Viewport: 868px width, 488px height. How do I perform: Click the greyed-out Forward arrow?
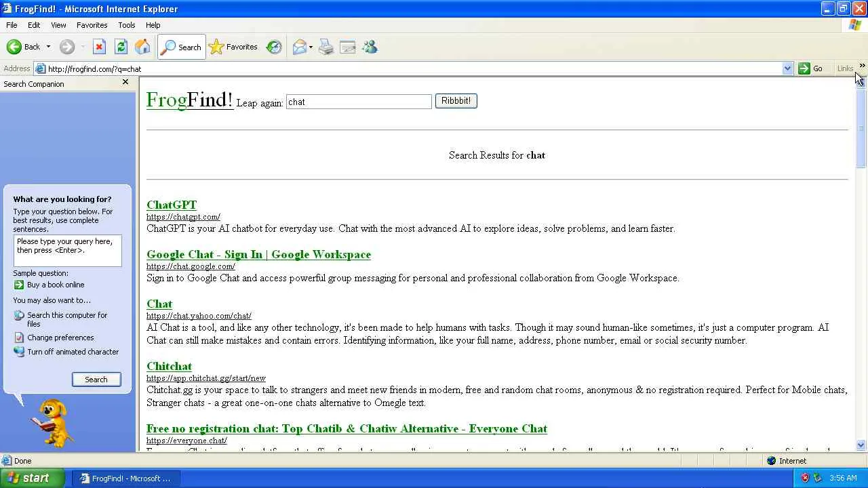click(66, 47)
